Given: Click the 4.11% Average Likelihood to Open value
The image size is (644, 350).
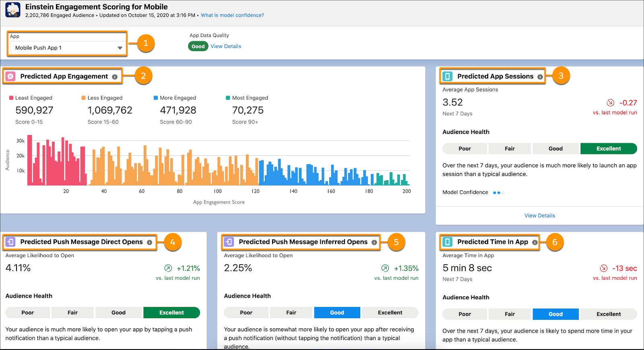Looking at the screenshot, I should pyautogui.click(x=18, y=268).
